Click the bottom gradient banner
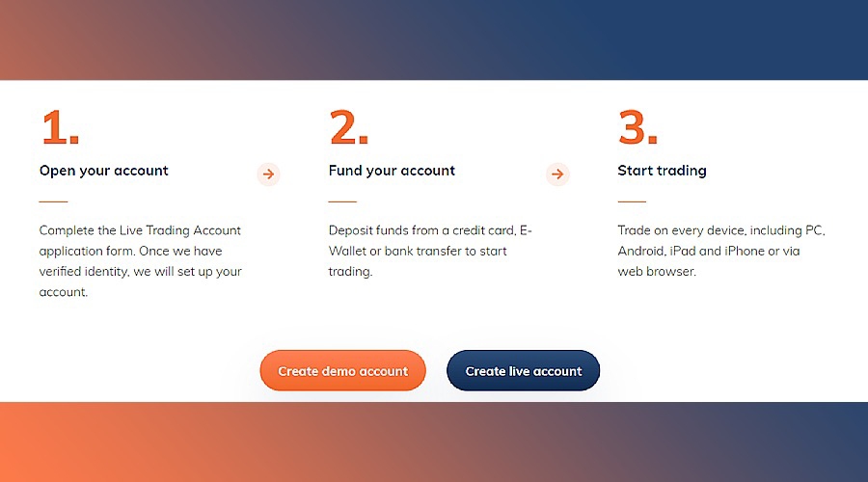Viewport: 868px width, 482px height. pyautogui.click(x=434, y=442)
